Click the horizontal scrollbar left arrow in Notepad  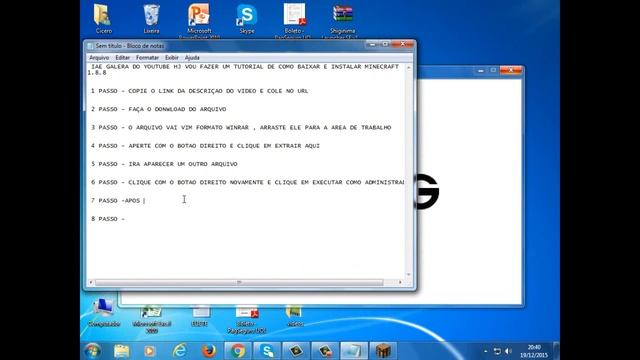91,282
